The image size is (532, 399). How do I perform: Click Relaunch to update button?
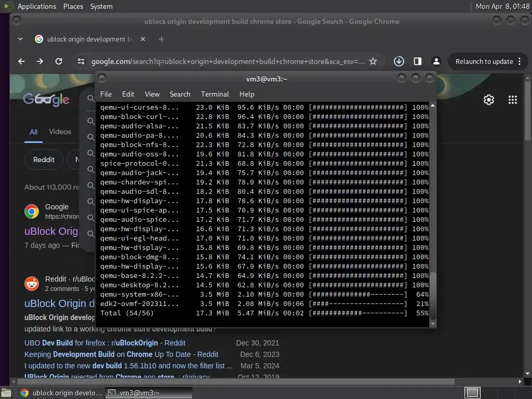point(484,61)
